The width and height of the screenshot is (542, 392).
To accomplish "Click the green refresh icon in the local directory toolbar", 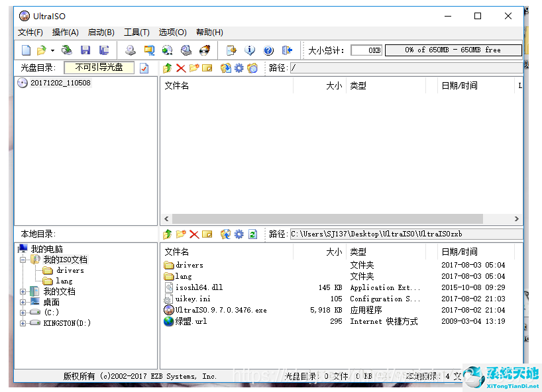I will [x=252, y=234].
